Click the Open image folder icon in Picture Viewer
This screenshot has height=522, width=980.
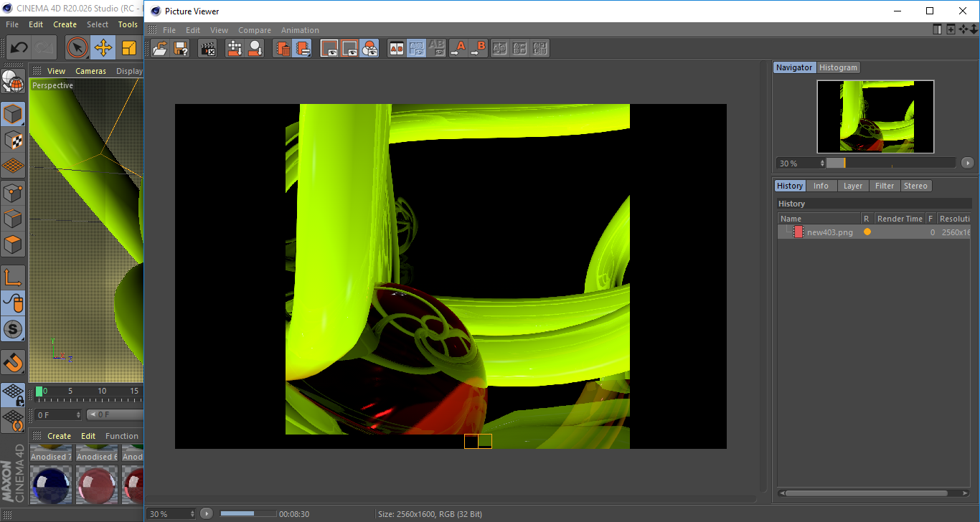[x=161, y=49]
